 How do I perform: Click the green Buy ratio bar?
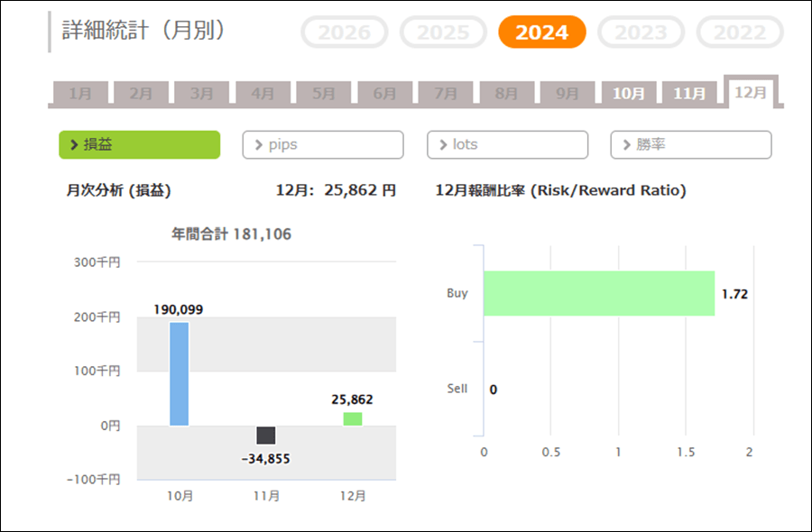(x=598, y=293)
